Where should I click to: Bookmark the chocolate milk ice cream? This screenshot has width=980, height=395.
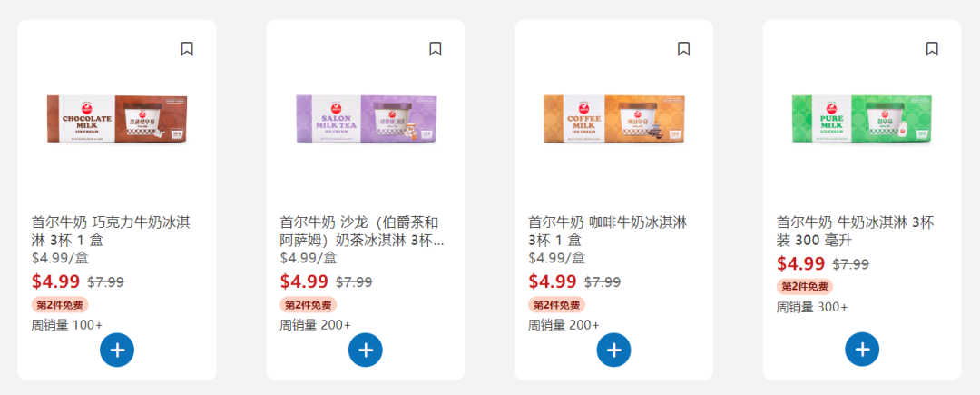187,49
